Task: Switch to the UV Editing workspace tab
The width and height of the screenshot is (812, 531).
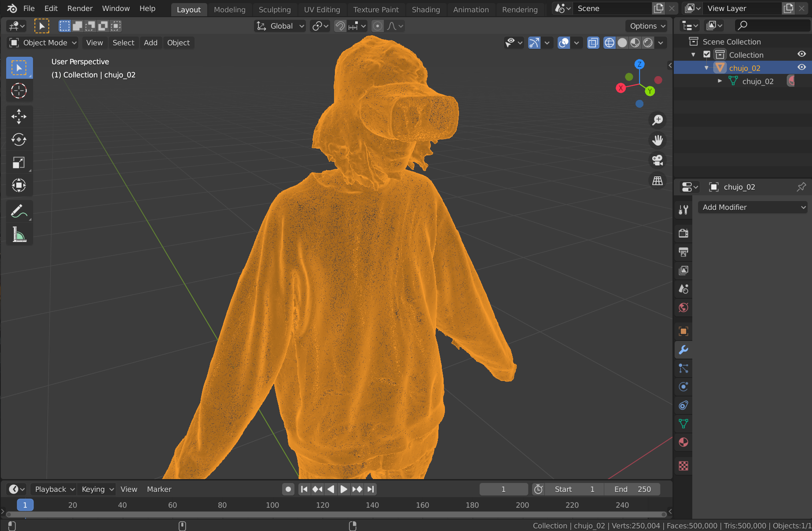Action: click(322, 9)
